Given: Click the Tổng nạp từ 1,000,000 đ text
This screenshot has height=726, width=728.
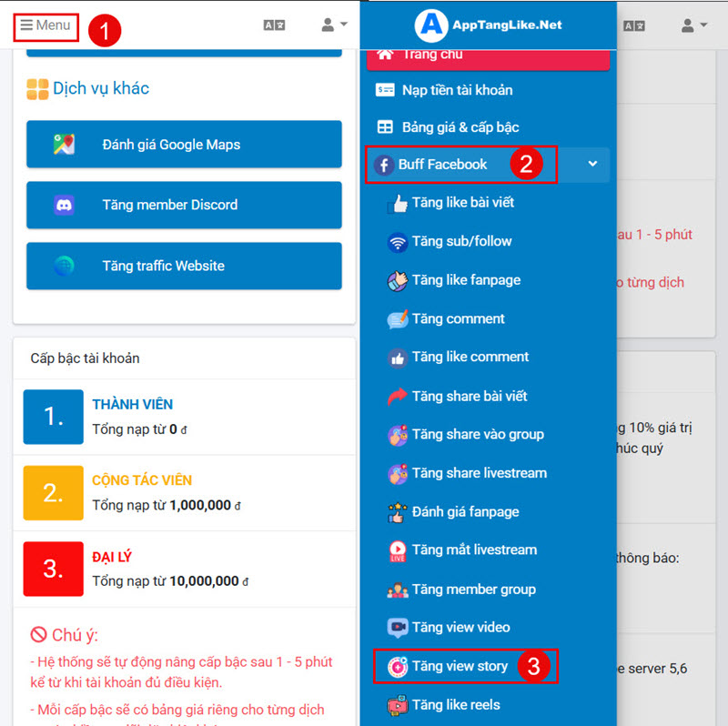Looking at the screenshot, I should (x=167, y=505).
